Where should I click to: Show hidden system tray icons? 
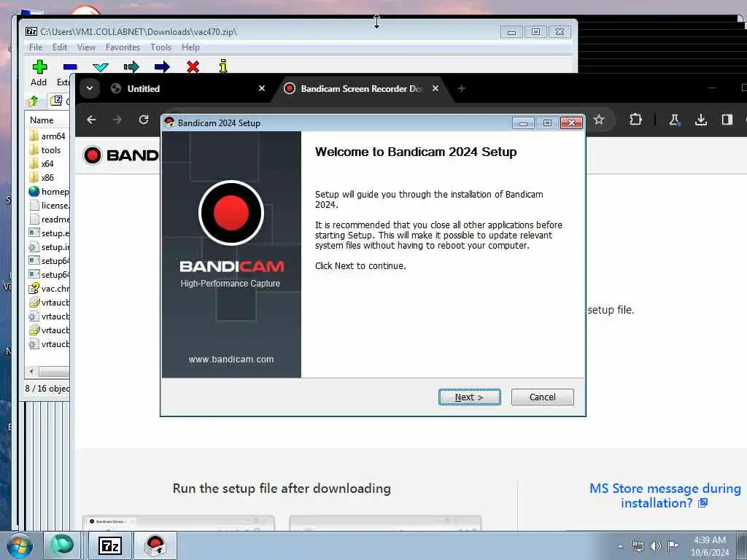(x=620, y=546)
